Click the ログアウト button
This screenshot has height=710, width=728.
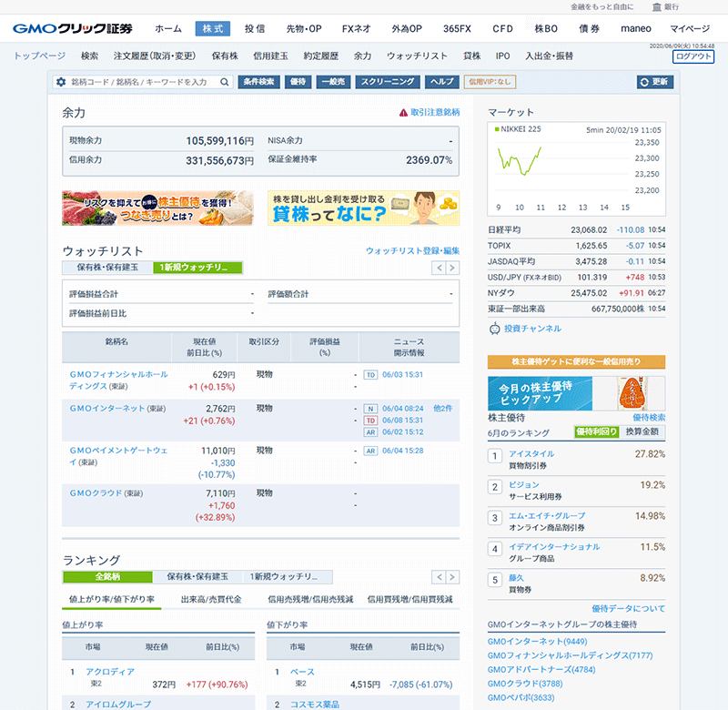tap(693, 56)
